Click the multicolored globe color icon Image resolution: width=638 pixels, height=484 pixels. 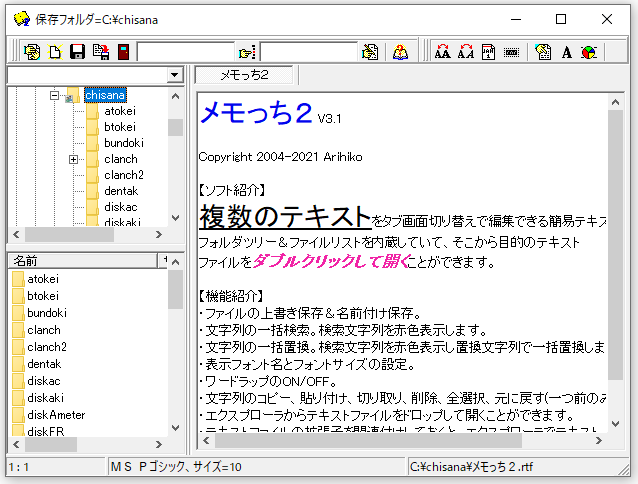click(588, 51)
